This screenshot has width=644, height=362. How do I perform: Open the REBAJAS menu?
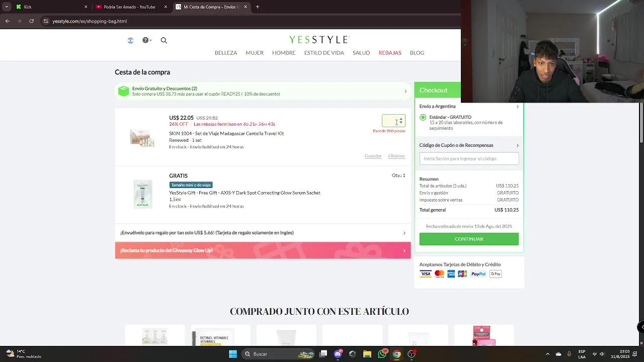pos(390,53)
